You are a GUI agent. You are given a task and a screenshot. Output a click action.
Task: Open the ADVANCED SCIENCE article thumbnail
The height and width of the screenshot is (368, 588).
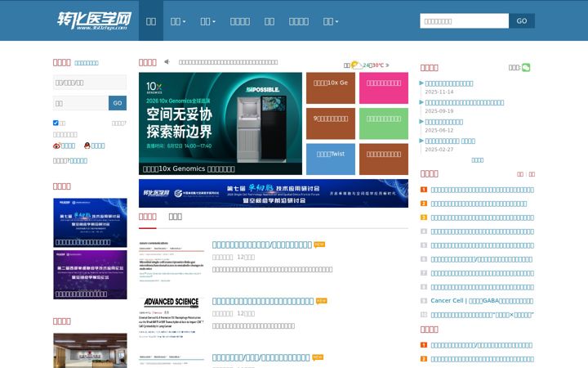(x=171, y=317)
